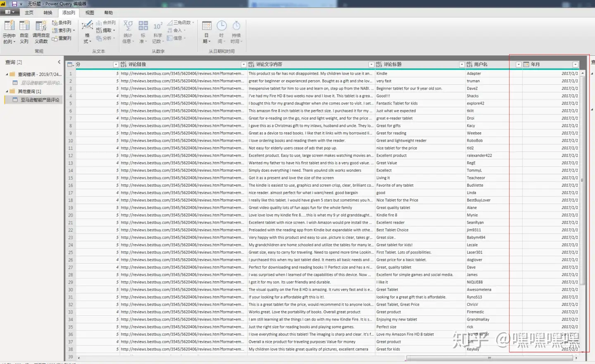Collapse the 其他查询 [1] folder group
The image size is (595, 364).
pos(7,91)
